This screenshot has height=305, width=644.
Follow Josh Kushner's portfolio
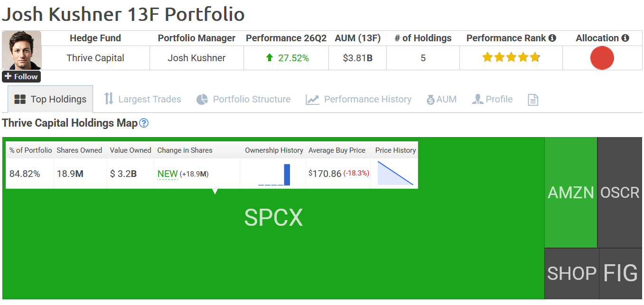click(x=21, y=76)
